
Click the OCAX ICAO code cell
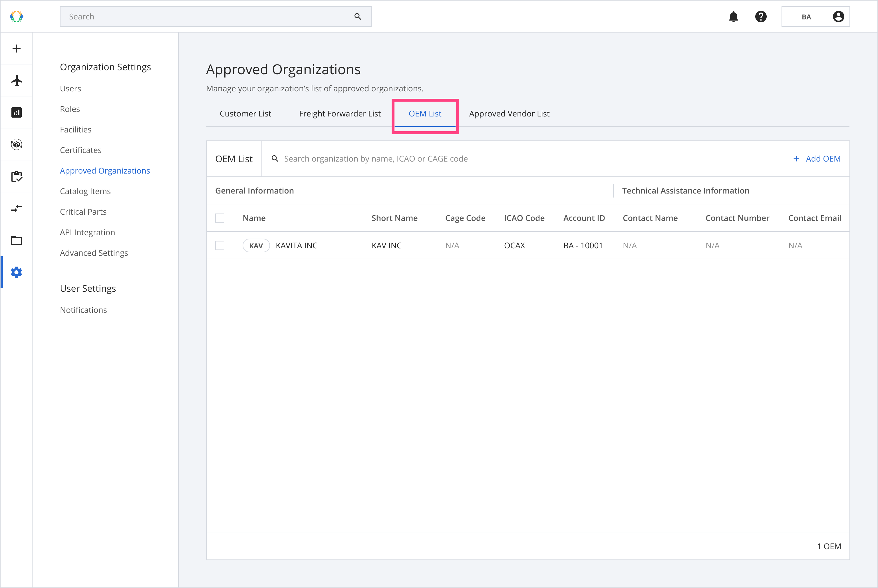(514, 246)
